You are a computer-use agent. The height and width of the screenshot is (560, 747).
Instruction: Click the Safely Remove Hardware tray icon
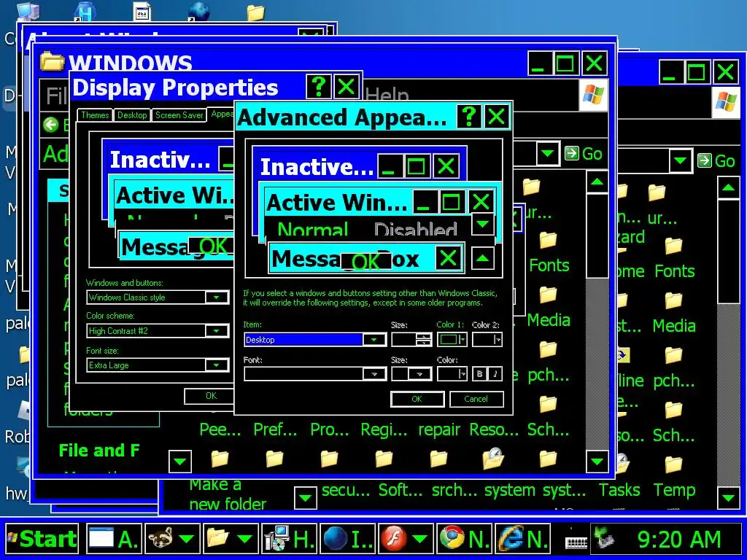click(x=603, y=539)
